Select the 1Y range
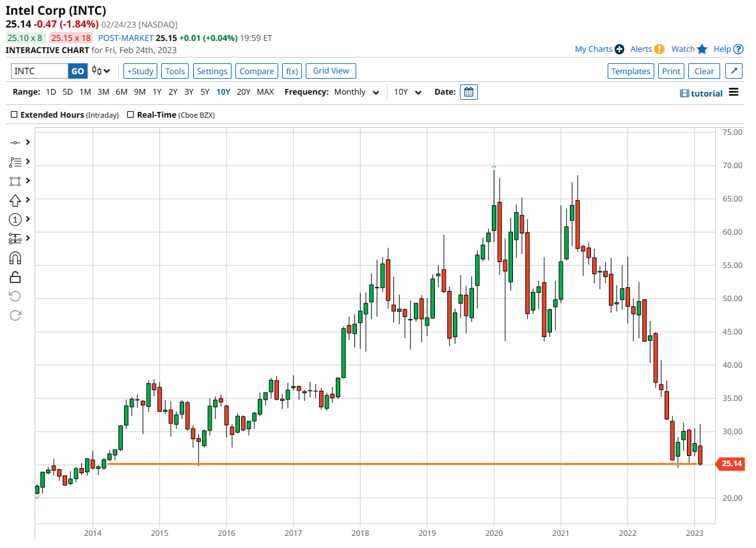Image resolution: width=756 pixels, height=548 pixels. [x=157, y=92]
